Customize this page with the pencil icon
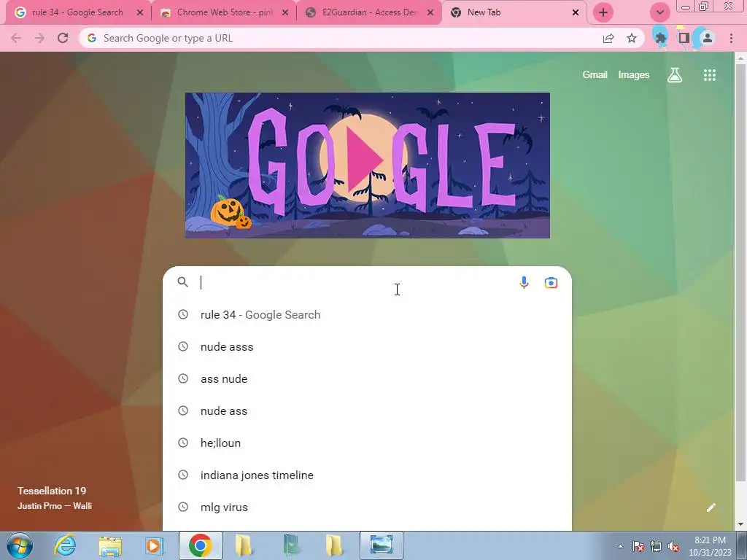This screenshot has width=747, height=560. coord(711,507)
